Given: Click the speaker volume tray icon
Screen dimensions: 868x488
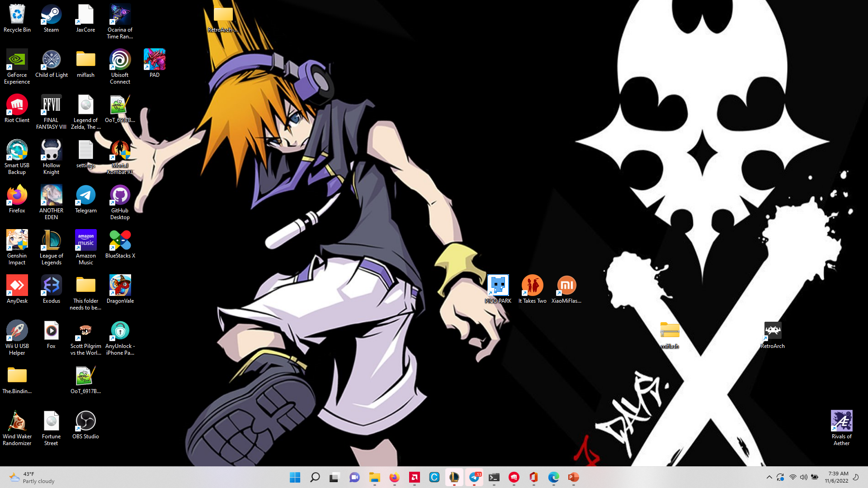Looking at the screenshot, I should (x=804, y=477).
